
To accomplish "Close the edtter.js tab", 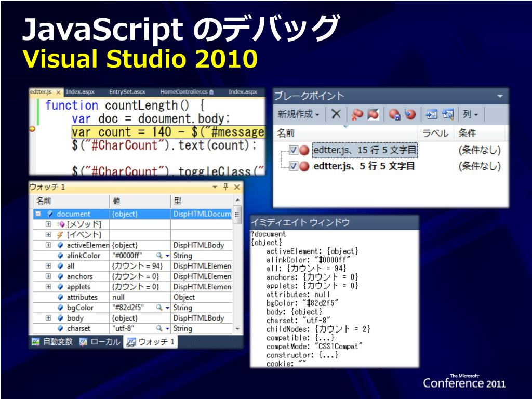I will 58,92.
